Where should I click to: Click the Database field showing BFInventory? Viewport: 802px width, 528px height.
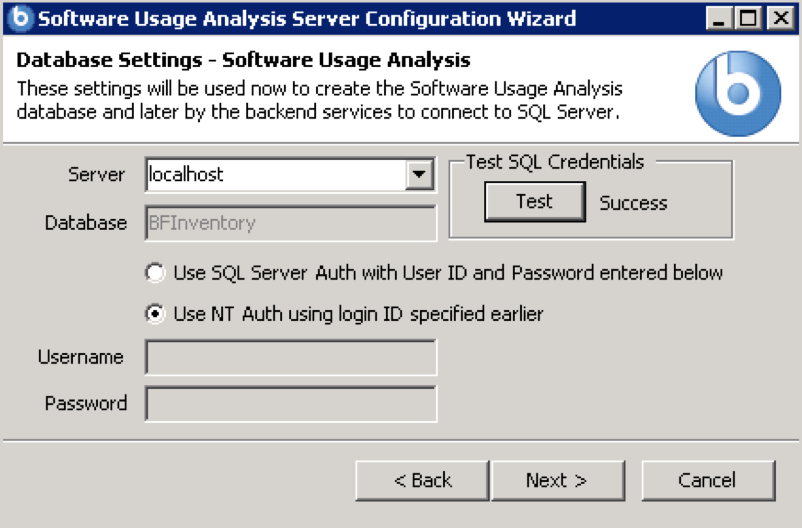pos(290,223)
